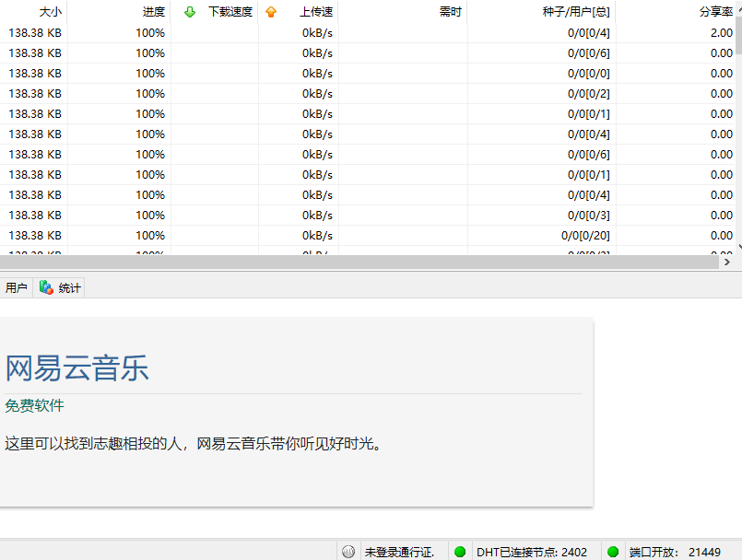This screenshot has width=742, height=560.
Task: Click the orange upload arrow header icon
Action: coord(271,12)
